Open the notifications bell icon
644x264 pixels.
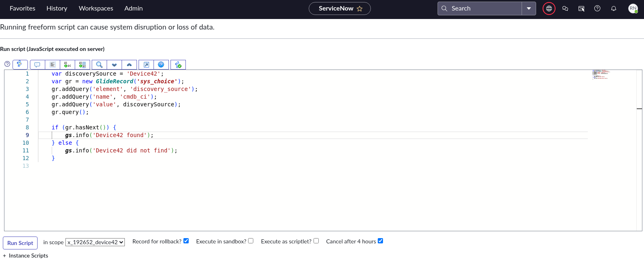614,8
